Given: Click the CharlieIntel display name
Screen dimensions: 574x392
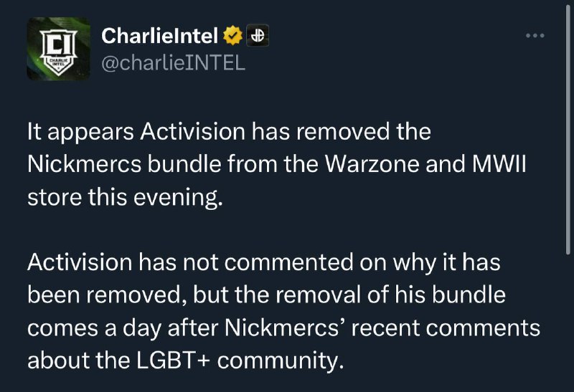Looking at the screenshot, I should pos(160,34).
